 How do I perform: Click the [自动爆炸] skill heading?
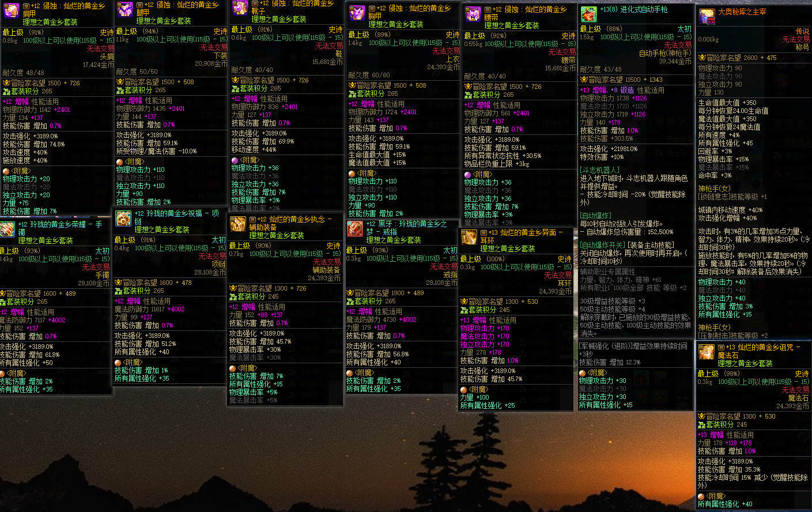coord(596,216)
